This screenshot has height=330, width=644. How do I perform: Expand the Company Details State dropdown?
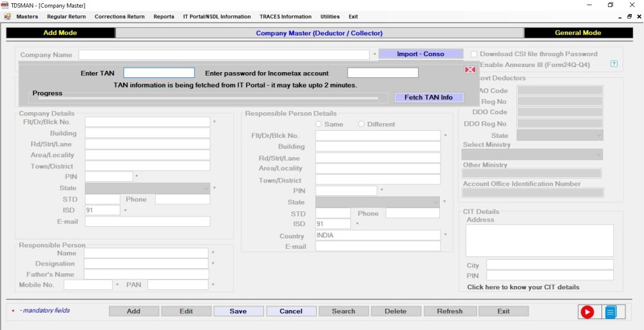click(x=147, y=188)
